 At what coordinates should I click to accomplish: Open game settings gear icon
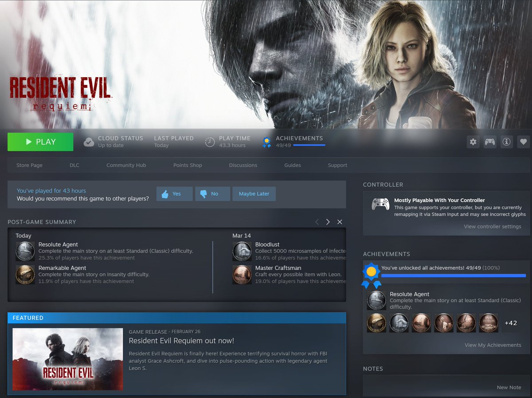pos(473,142)
